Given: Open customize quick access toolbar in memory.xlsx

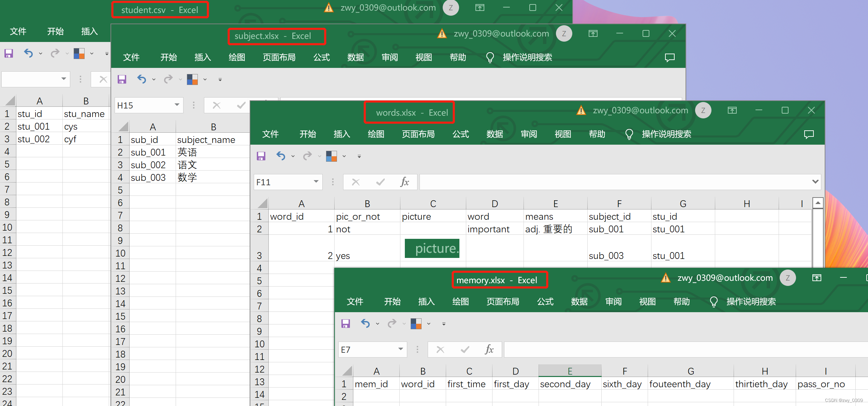Looking at the screenshot, I should tap(444, 324).
